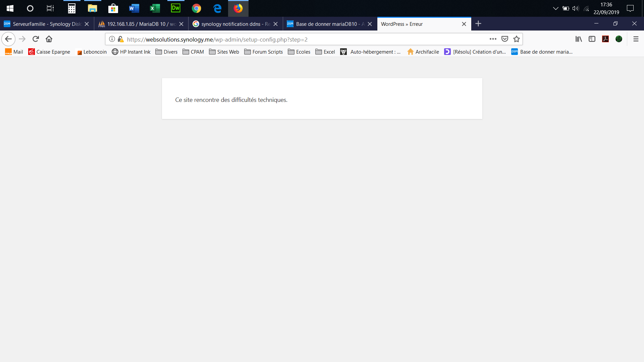Open the Auto-hébergement bookmark
Screen dimensions: 644x362
[x=371, y=52]
